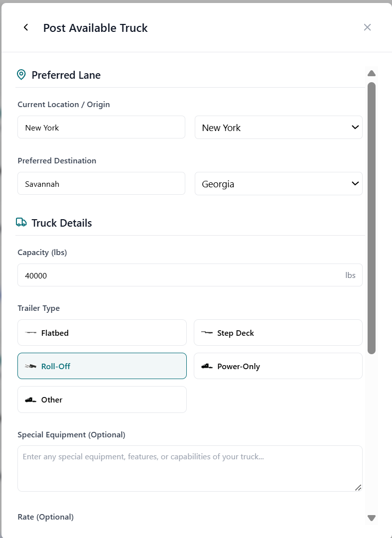Screen dimensions: 392x538
Task: Click the Special Equipment text area
Action: 189,467
